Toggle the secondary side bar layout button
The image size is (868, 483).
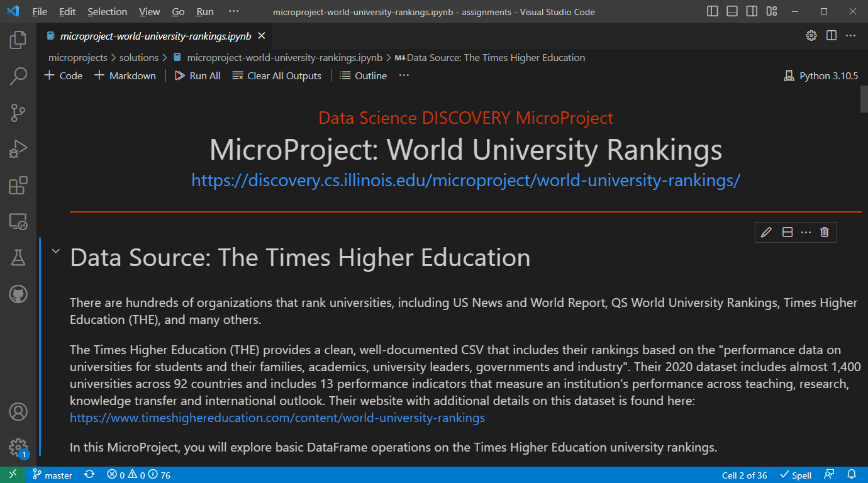point(752,11)
